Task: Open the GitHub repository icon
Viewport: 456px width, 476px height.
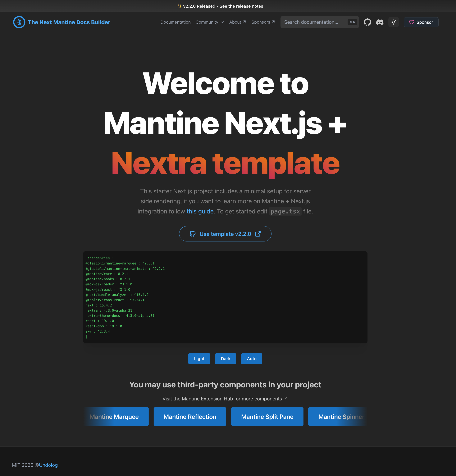Action: coord(367,22)
